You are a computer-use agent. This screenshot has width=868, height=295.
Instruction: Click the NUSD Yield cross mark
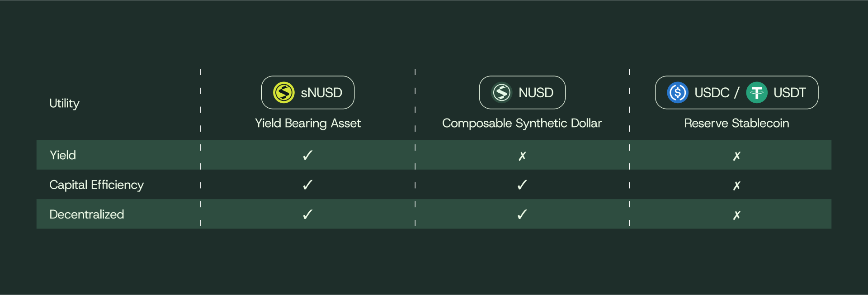pos(522,156)
